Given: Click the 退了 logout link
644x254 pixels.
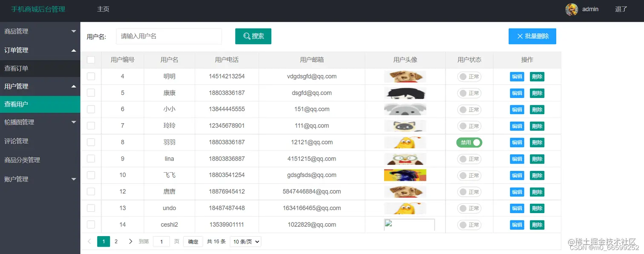Looking at the screenshot, I should point(621,9).
